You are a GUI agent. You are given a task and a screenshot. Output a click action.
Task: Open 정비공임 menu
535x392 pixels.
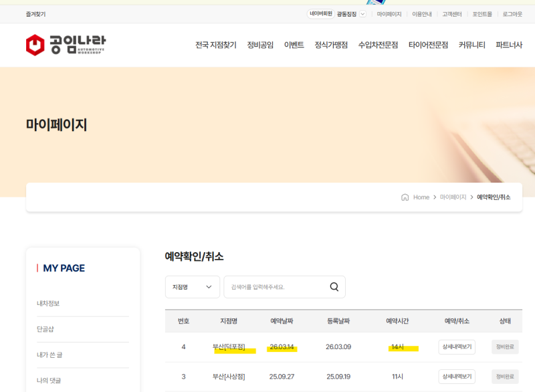[260, 45]
